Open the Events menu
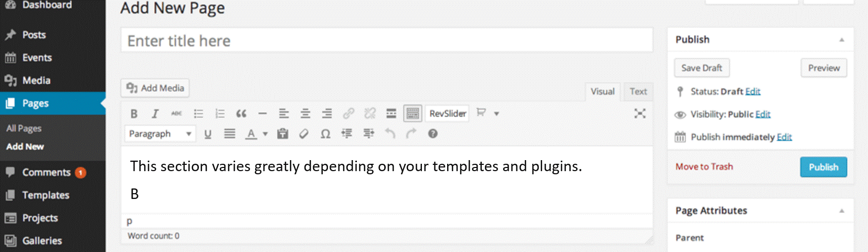 click(x=52, y=58)
